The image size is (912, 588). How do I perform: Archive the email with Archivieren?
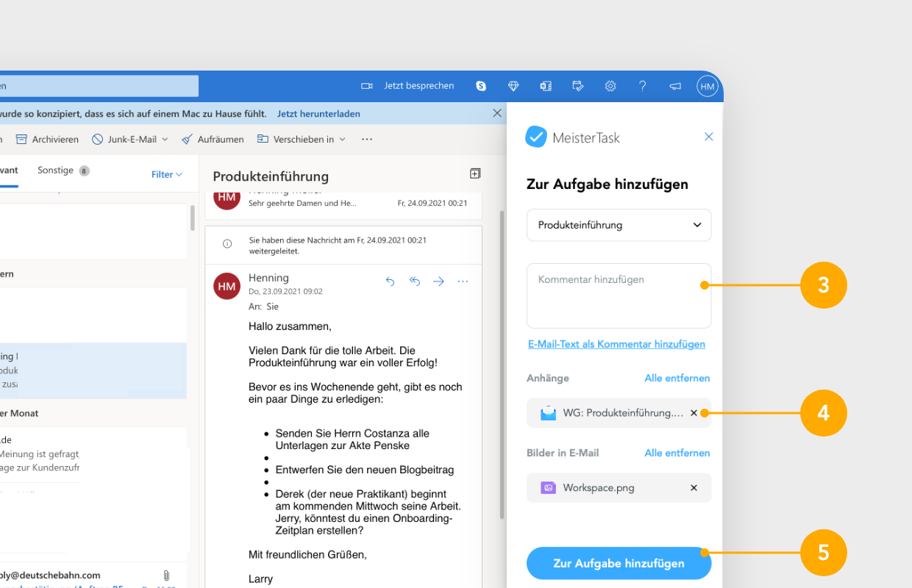pos(47,139)
